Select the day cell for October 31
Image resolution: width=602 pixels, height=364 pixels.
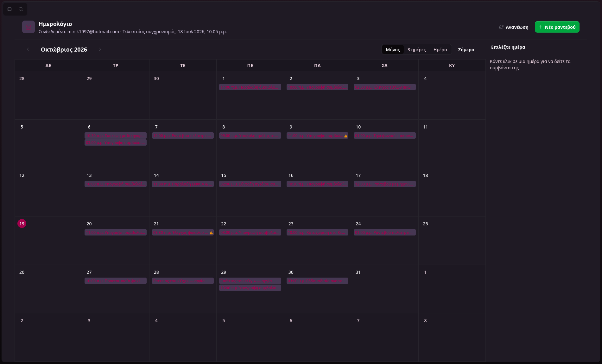(x=385, y=289)
